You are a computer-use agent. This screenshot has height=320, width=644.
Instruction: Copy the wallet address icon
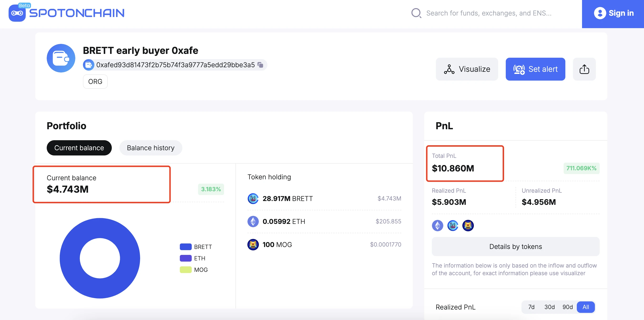pos(260,65)
